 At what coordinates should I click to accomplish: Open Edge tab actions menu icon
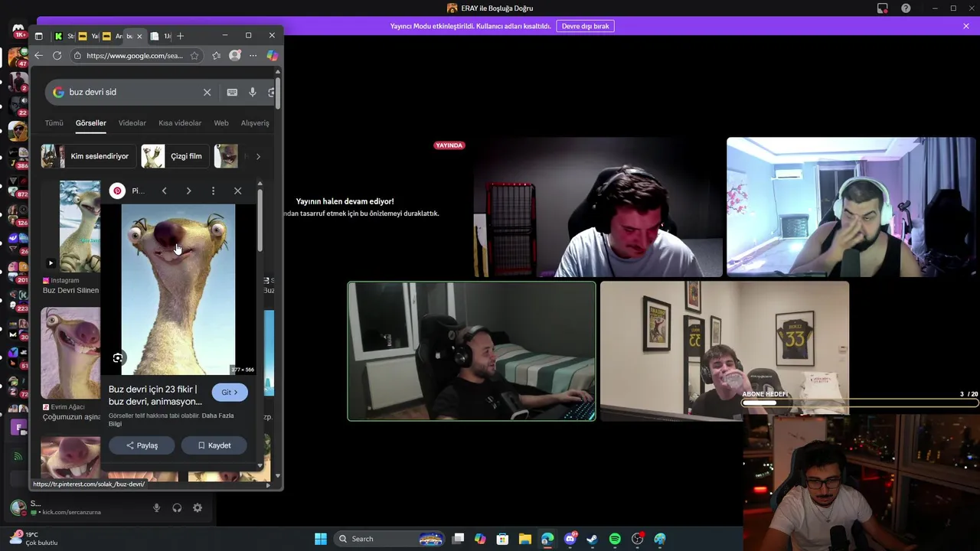pyautogui.click(x=38, y=36)
